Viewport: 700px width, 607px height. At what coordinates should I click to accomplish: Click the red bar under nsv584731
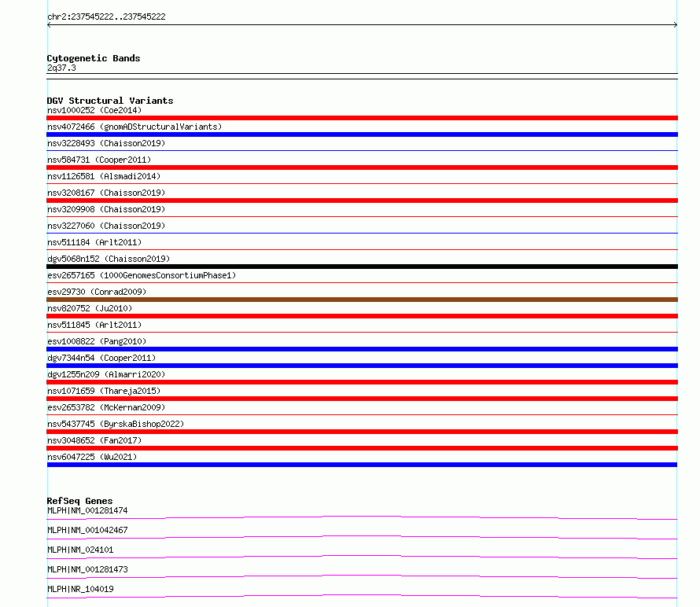(x=362, y=167)
